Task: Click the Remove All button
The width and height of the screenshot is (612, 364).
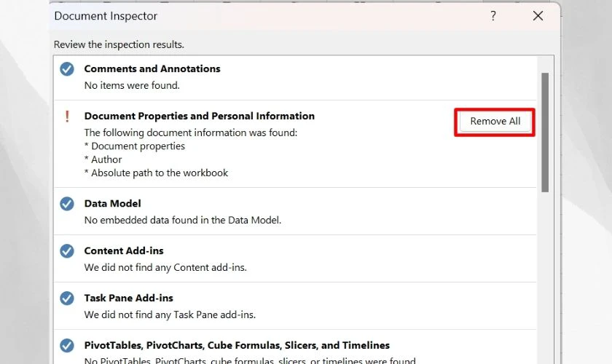Action: (495, 122)
